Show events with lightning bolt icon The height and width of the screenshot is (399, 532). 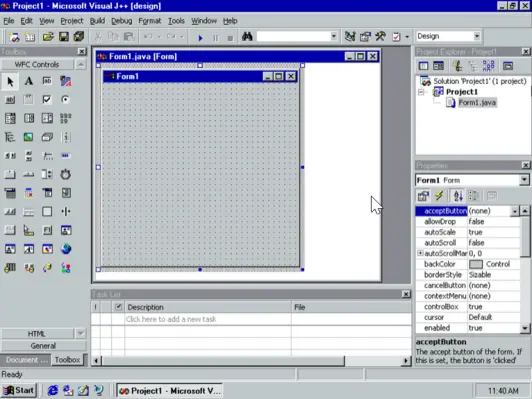tap(439, 195)
